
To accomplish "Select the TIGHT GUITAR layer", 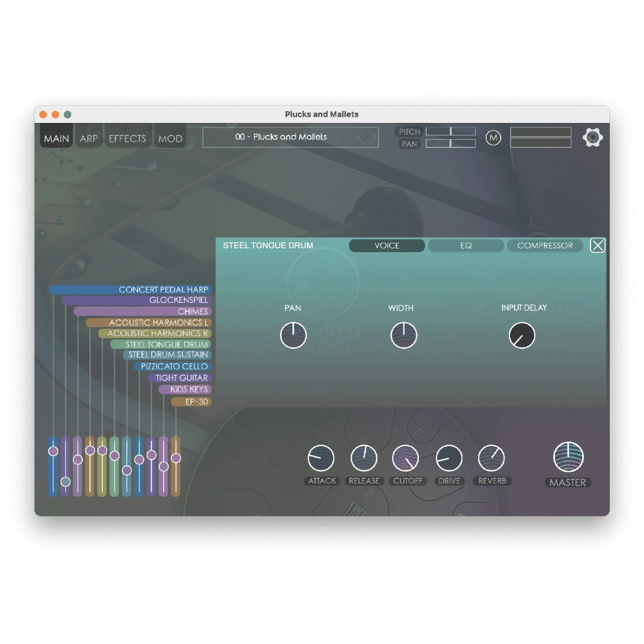I will [x=180, y=378].
